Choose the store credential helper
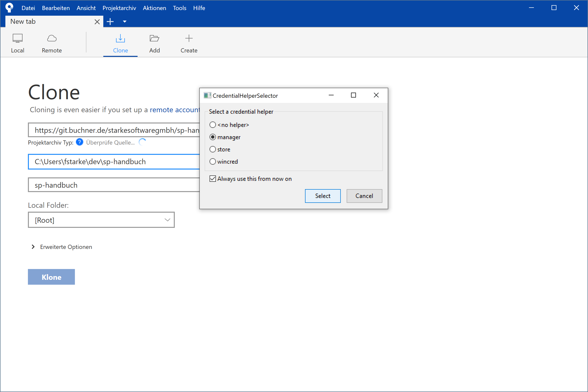This screenshot has height=392, width=588. (x=212, y=149)
